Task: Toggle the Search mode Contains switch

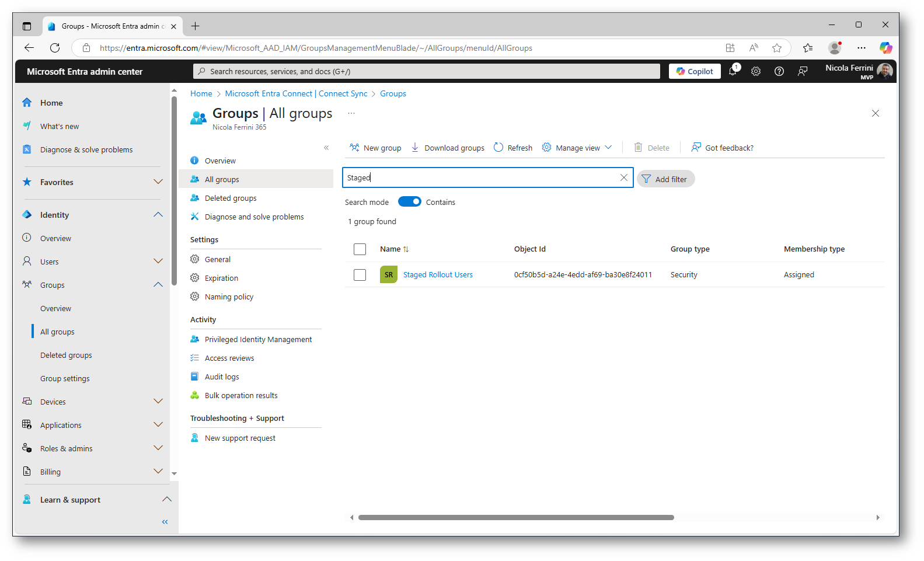Action: pyautogui.click(x=410, y=201)
